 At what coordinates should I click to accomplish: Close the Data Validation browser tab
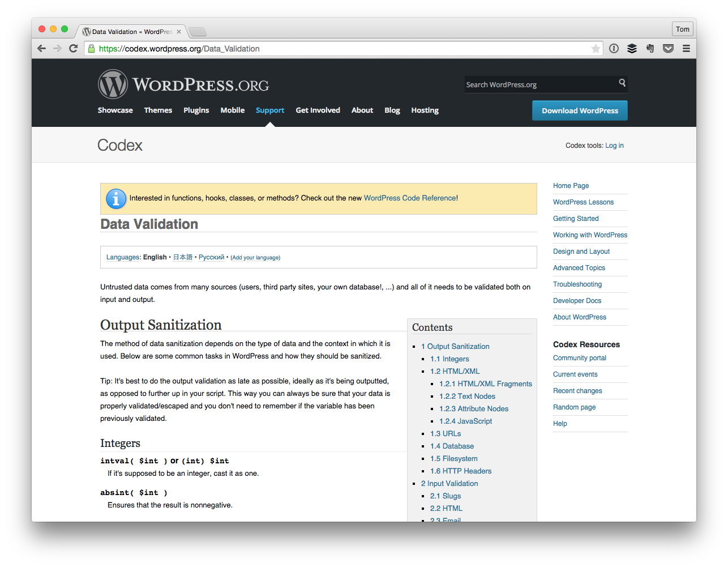coord(179,32)
